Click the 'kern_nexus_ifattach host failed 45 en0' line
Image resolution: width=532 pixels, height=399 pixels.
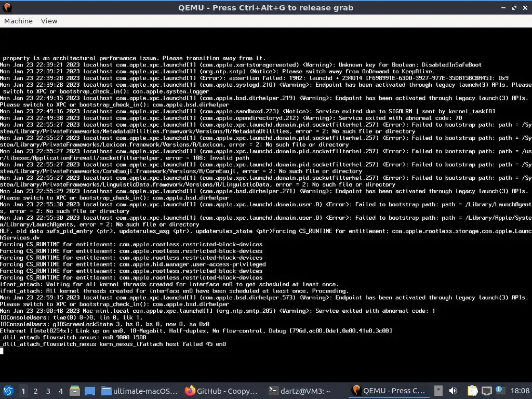point(113,344)
